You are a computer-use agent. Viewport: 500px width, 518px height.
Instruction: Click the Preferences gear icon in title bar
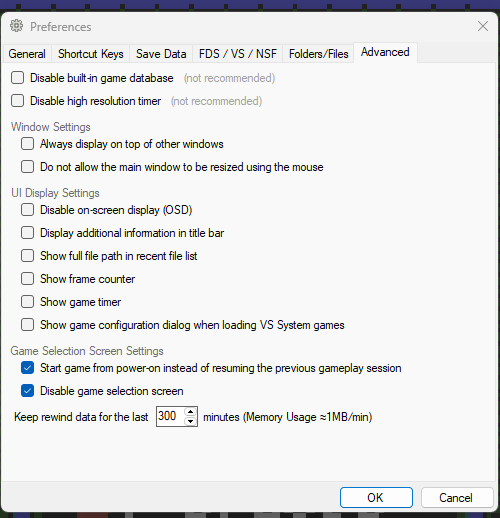tap(16, 26)
